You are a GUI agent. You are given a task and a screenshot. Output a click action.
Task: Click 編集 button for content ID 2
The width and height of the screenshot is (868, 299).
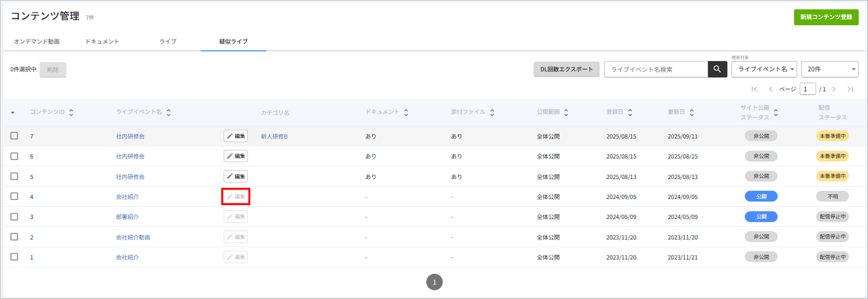(236, 237)
